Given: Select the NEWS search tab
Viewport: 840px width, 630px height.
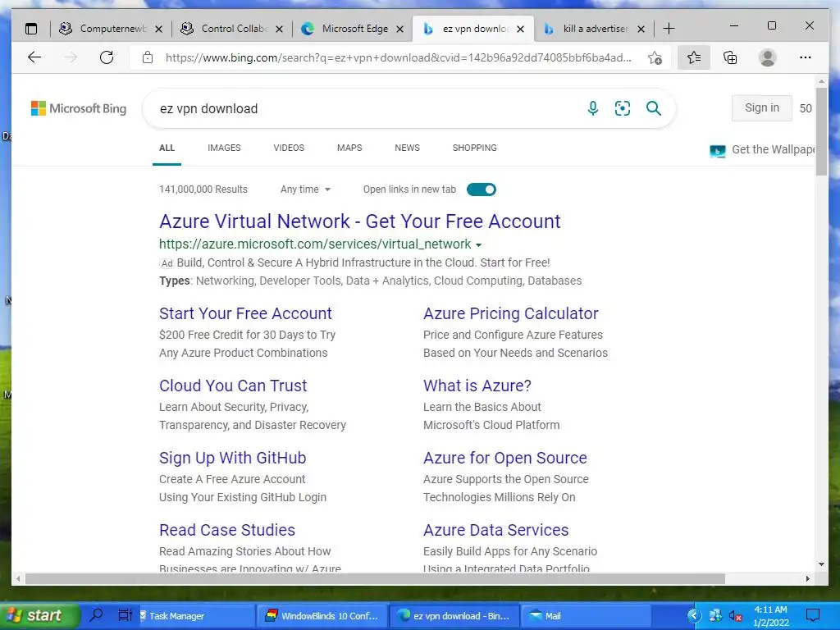Looking at the screenshot, I should coord(407,148).
